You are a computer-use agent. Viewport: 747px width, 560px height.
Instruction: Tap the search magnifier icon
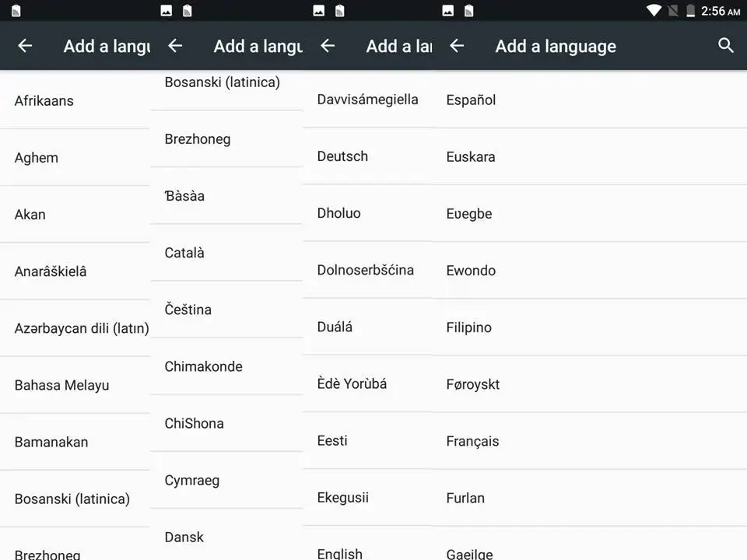725,46
